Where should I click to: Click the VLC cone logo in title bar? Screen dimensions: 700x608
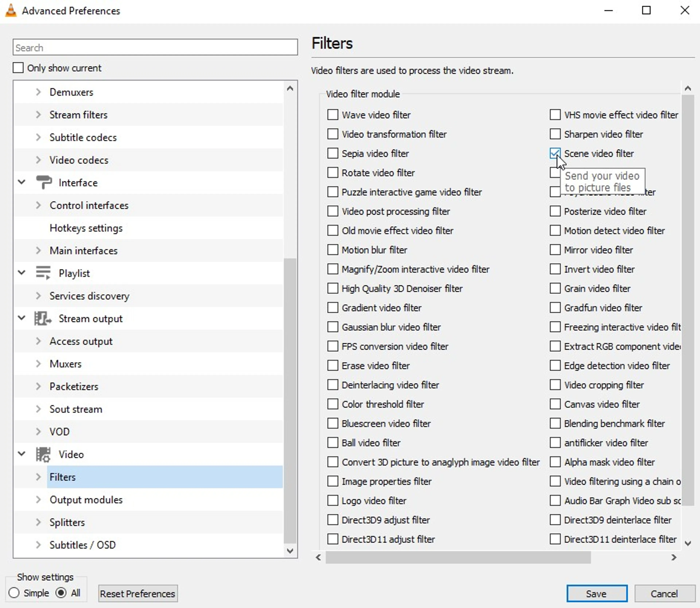[x=10, y=10]
